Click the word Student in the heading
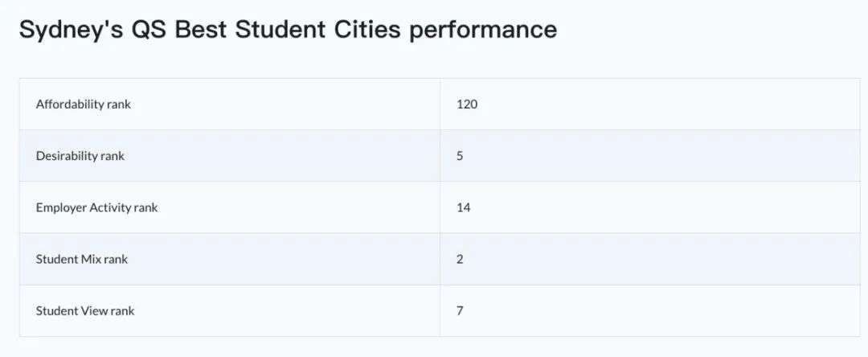The width and height of the screenshot is (868, 357). [280, 29]
